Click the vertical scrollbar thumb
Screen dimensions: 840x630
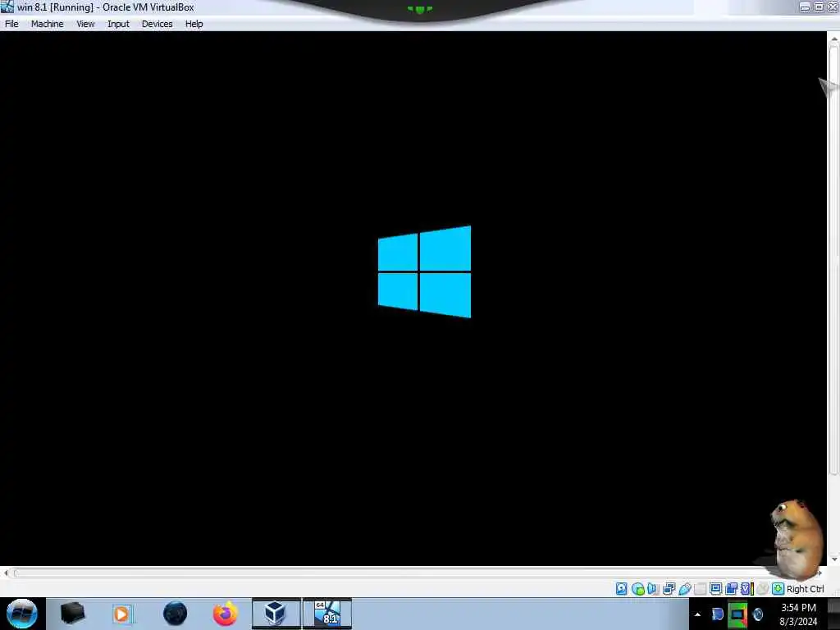(x=833, y=259)
